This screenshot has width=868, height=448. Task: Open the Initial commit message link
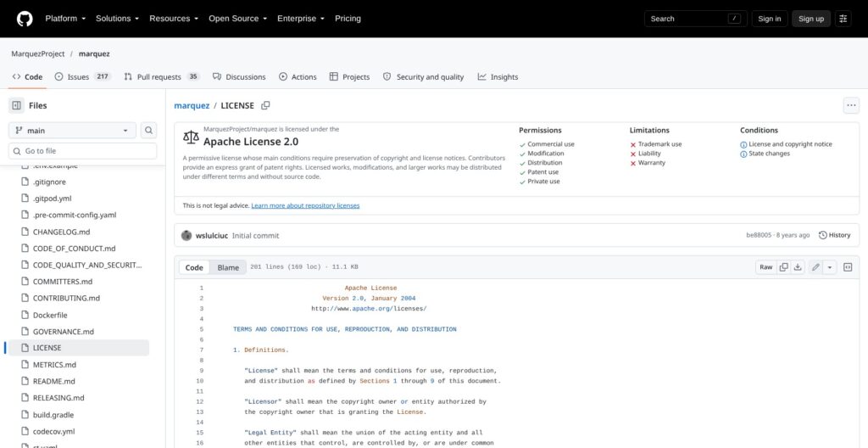(x=255, y=236)
